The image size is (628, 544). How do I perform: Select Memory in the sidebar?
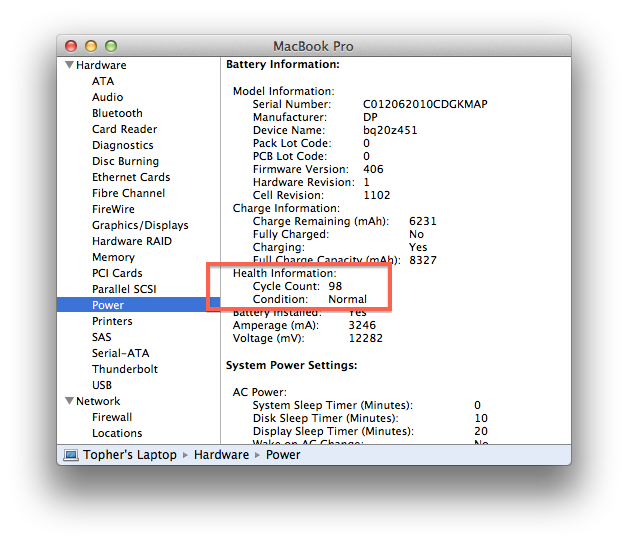coord(113,257)
